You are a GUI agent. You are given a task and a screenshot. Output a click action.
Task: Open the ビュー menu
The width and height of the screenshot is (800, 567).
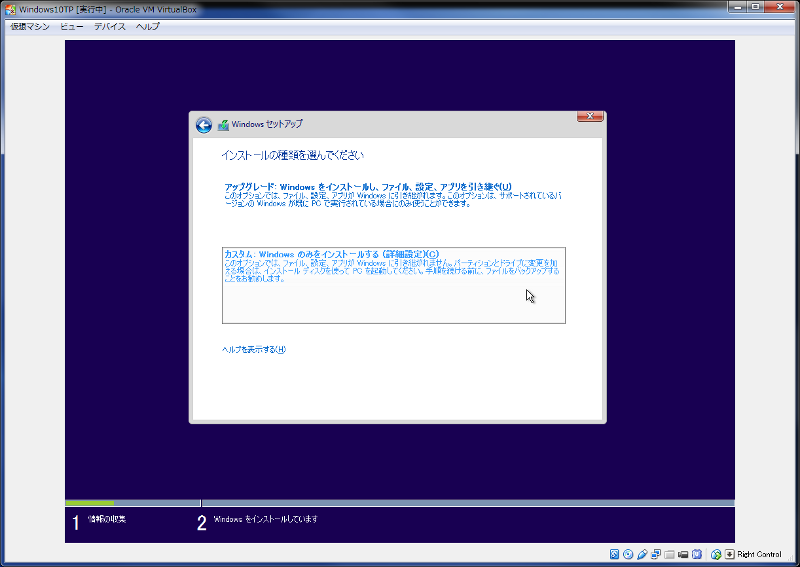pos(71,27)
